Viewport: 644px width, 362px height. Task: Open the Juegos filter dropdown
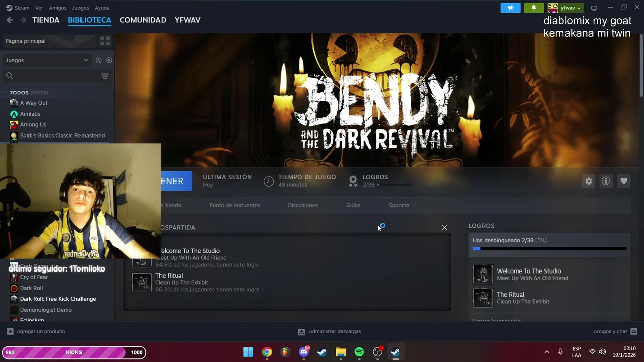coord(46,60)
